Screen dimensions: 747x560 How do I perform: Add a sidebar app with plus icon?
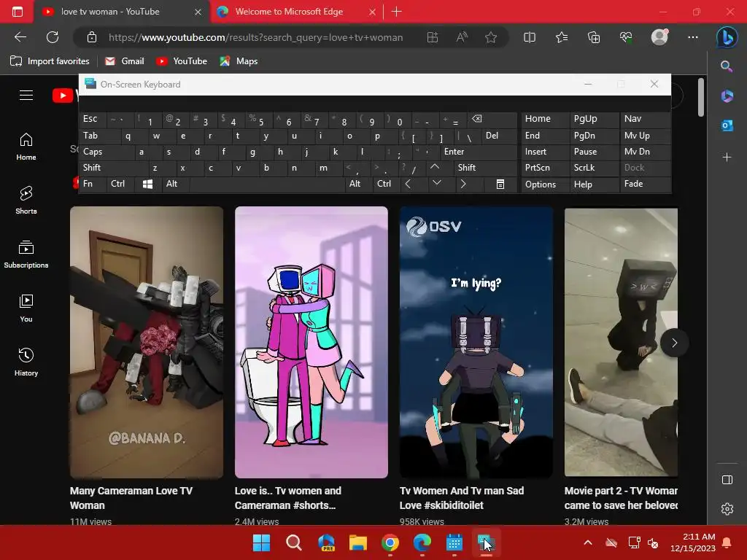[x=727, y=157]
